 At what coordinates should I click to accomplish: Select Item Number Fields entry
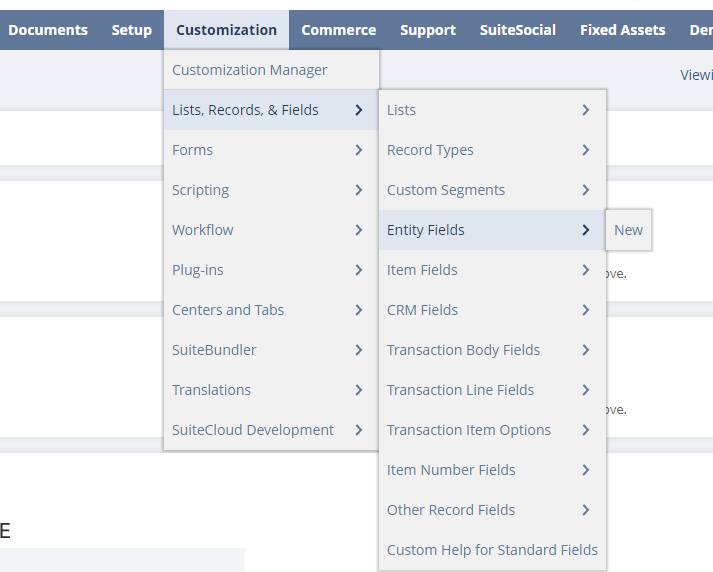pos(492,470)
